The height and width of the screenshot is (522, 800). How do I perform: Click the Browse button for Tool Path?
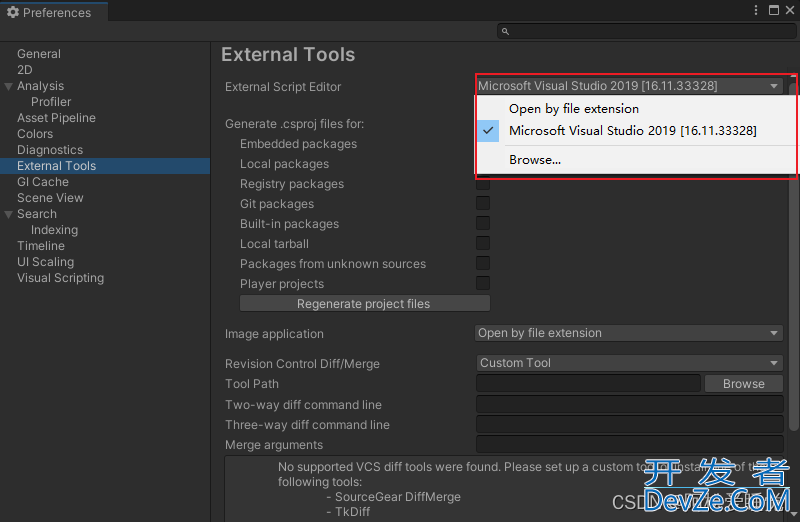coord(743,384)
